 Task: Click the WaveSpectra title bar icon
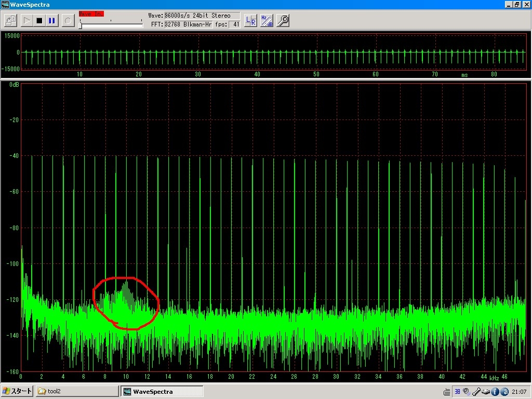click(x=5, y=5)
